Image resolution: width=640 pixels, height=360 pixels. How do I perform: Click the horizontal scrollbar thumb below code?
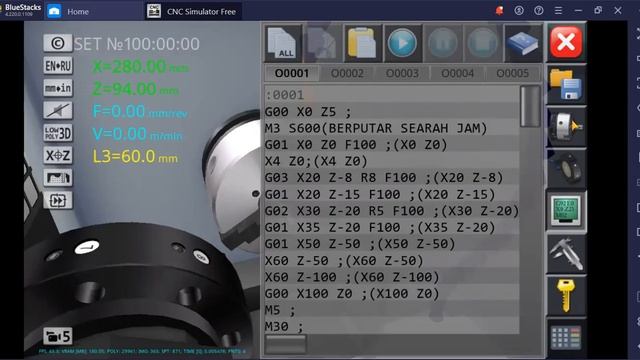[285, 344]
